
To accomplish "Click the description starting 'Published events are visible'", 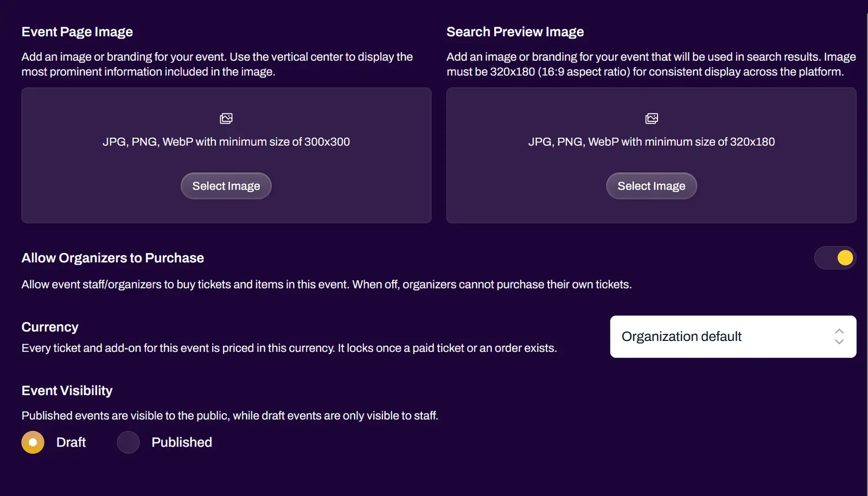I will tap(230, 416).
